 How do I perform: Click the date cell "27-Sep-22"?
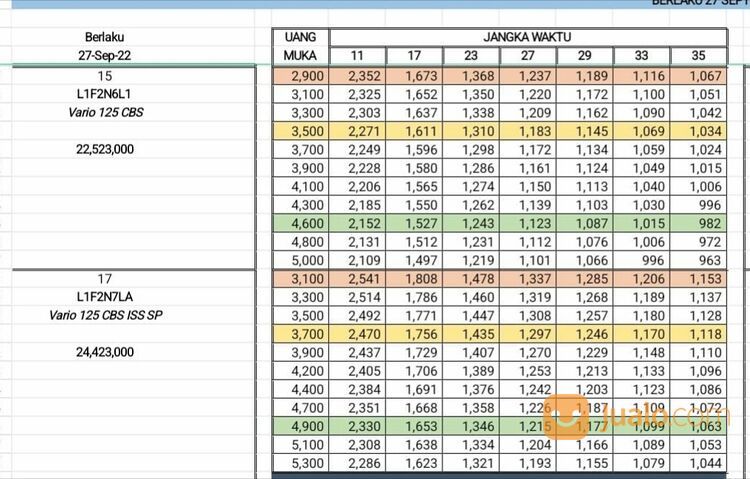click(x=104, y=56)
